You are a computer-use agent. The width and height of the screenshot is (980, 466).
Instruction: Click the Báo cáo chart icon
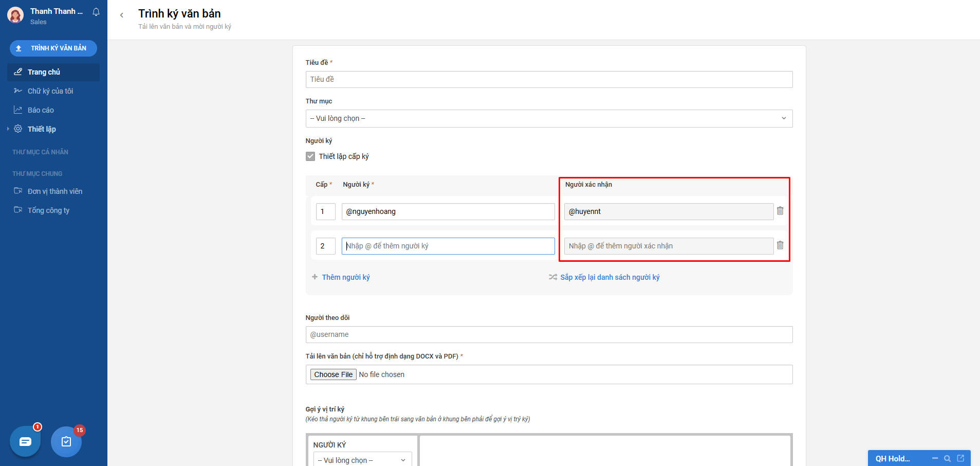coord(18,110)
